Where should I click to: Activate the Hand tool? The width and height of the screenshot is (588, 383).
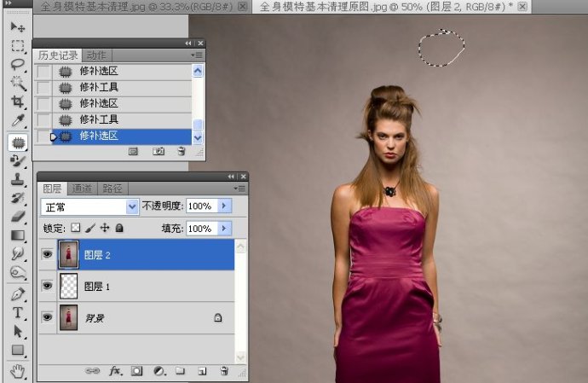(17, 371)
